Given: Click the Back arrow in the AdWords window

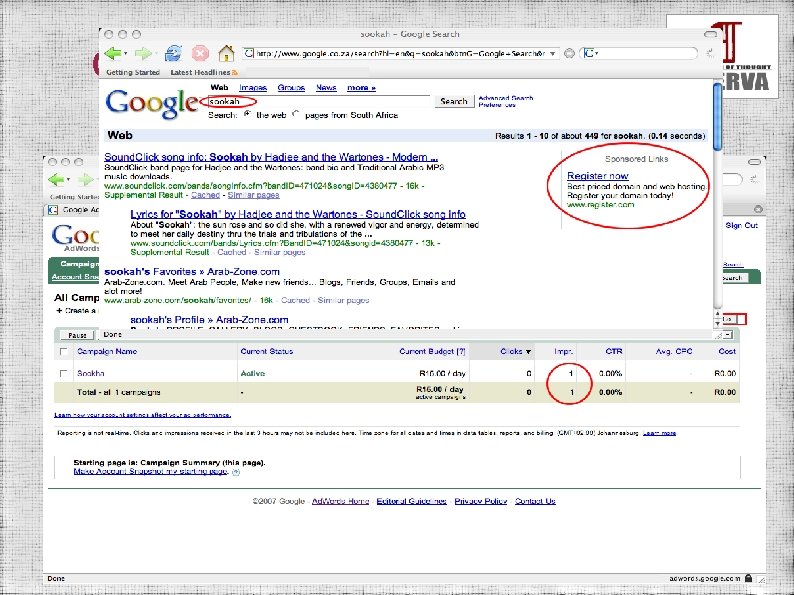Looking at the screenshot, I should [x=56, y=179].
